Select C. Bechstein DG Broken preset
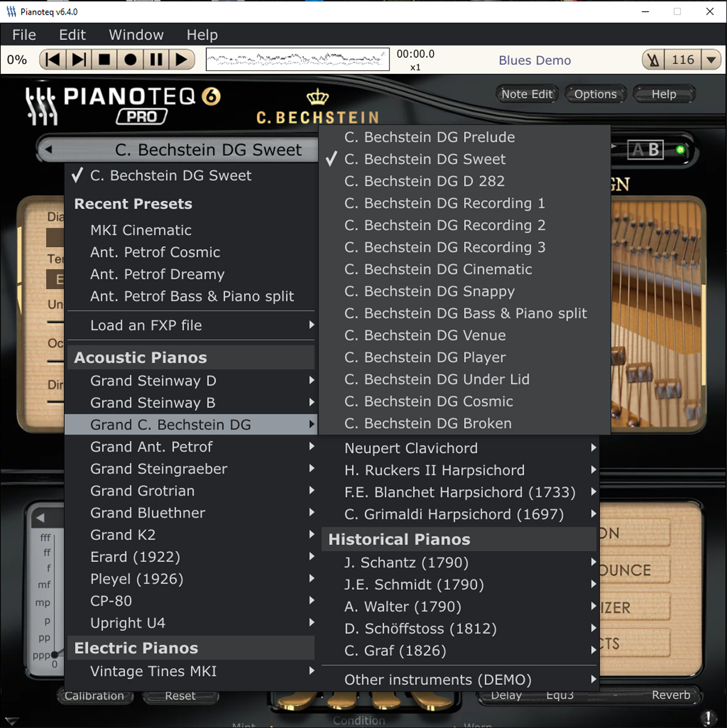This screenshot has height=728, width=727. (464, 424)
